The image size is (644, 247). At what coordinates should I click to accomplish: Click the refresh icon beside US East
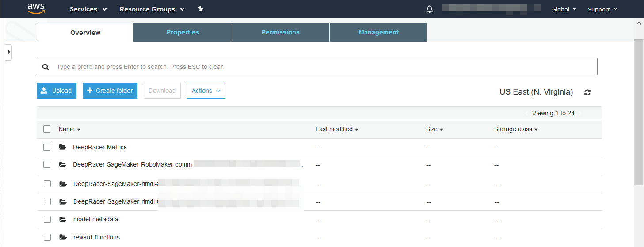[x=587, y=92]
